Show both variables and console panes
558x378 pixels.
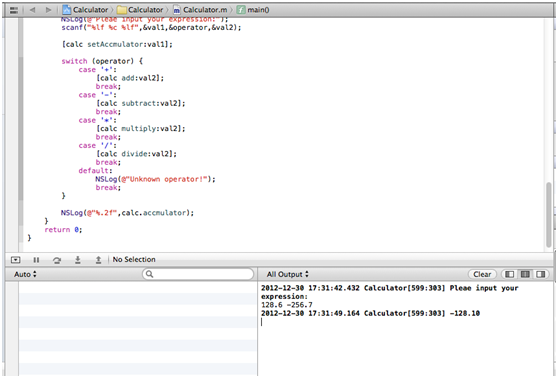click(x=525, y=274)
